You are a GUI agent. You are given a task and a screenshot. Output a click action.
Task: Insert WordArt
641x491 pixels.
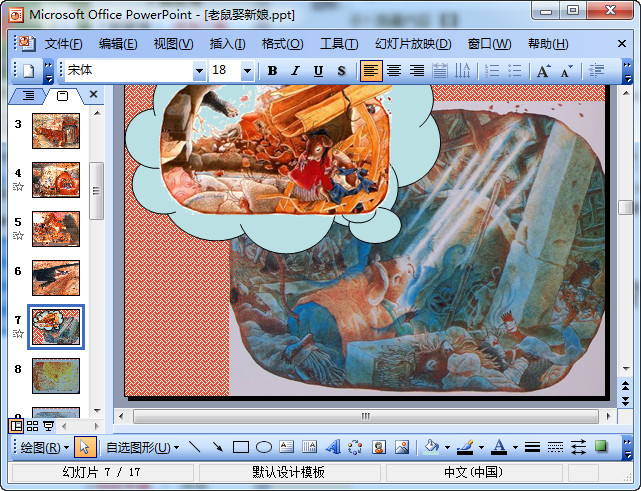coord(333,447)
